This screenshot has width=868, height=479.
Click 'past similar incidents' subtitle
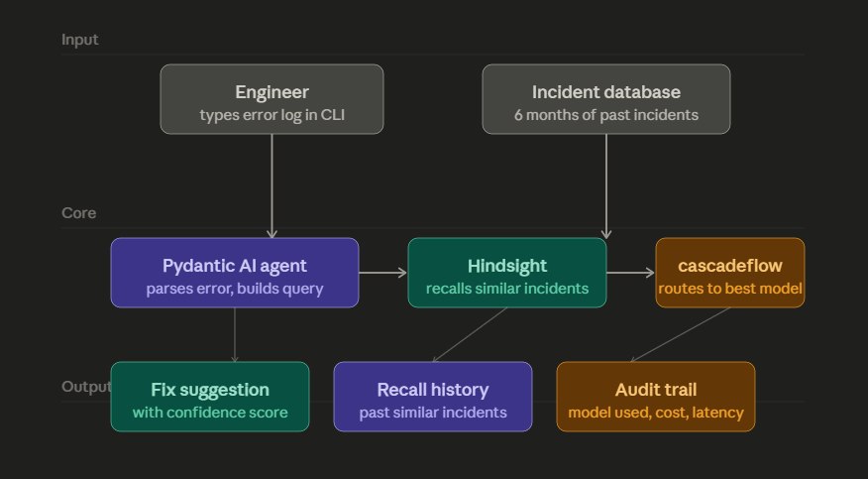[433, 413]
